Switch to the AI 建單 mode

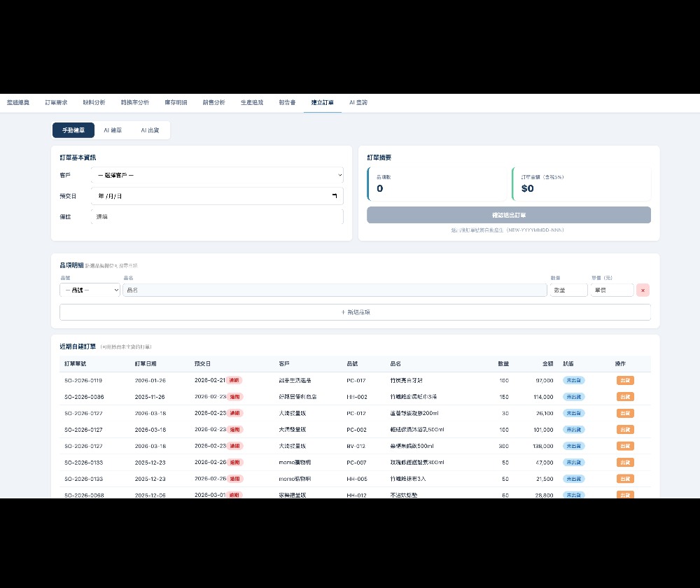113,130
